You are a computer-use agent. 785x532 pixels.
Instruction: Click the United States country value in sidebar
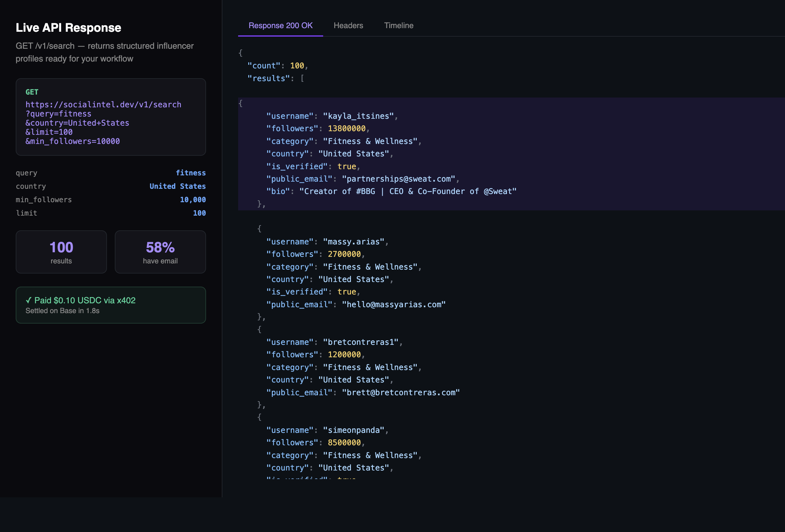coord(177,186)
